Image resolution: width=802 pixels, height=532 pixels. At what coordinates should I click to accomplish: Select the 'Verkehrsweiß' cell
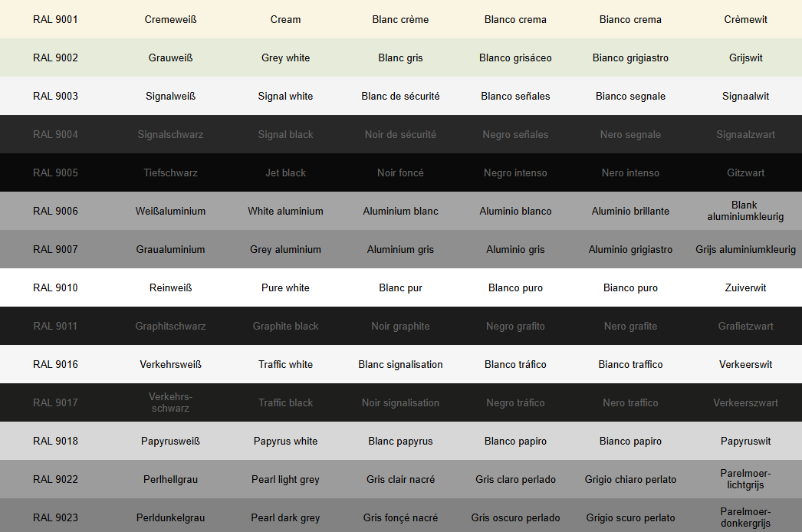coord(170,364)
